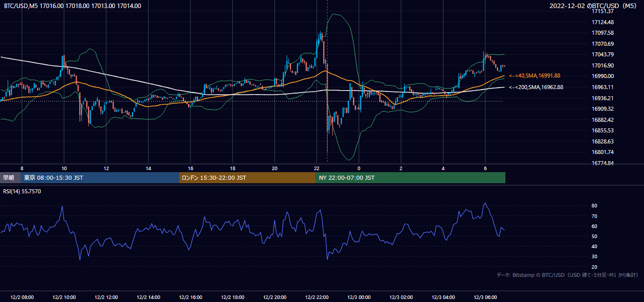The width and height of the screenshot is (644, 302).
Task: Click the bottom date label 12/2 16:00
Action: (x=190, y=297)
